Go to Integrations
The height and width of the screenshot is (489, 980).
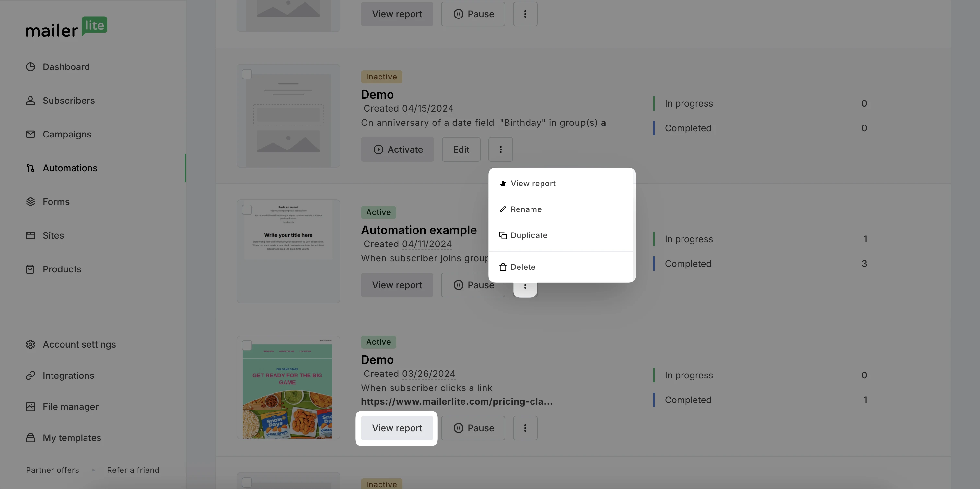(60, 376)
